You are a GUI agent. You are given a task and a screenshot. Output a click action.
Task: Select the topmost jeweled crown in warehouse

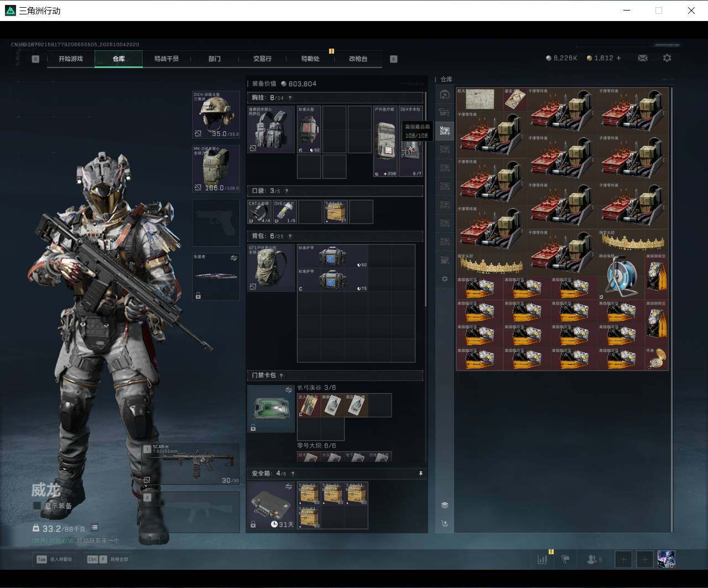click(x=633, y=241)
